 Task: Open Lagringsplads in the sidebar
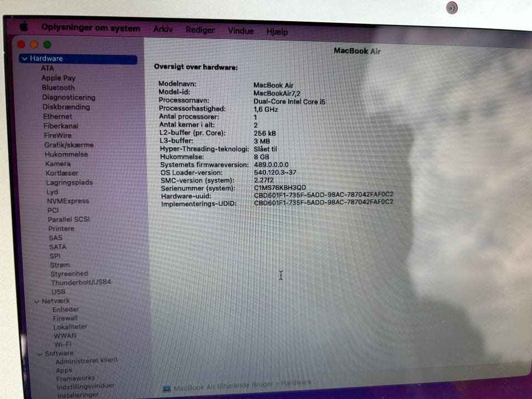click(x=69, y=182)
